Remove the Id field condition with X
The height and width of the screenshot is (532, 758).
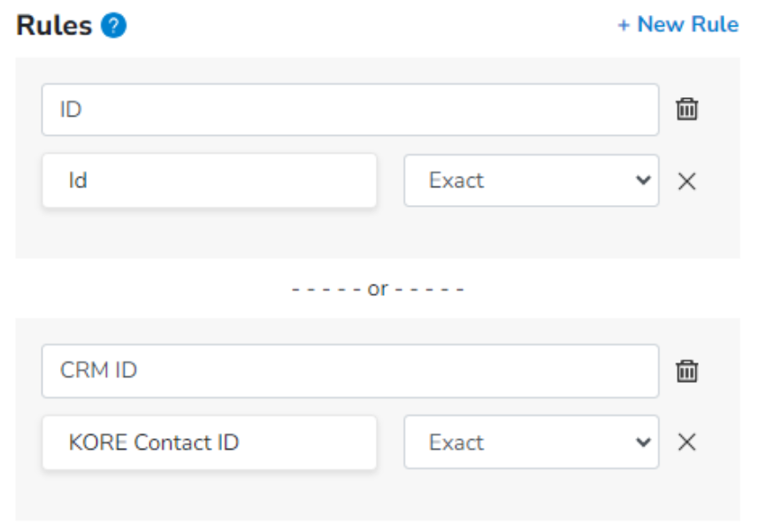pyautogui.click(x=687, y=181)
